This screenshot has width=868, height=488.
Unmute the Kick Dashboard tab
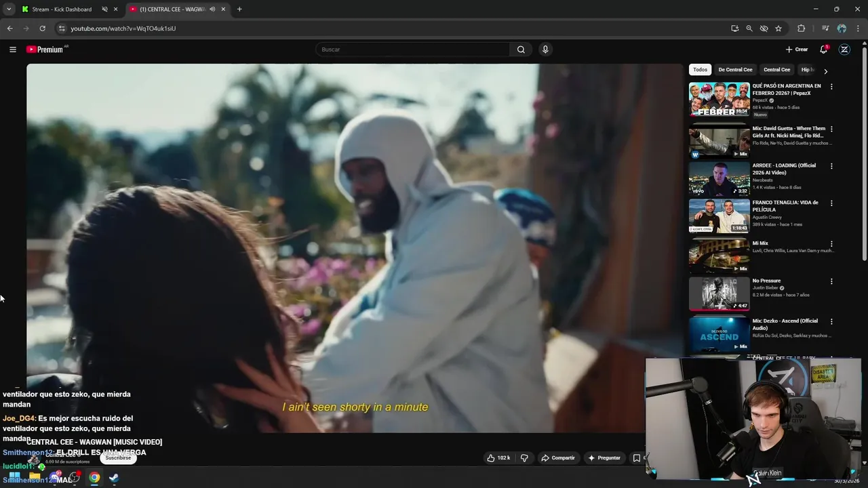coord(105,9)
